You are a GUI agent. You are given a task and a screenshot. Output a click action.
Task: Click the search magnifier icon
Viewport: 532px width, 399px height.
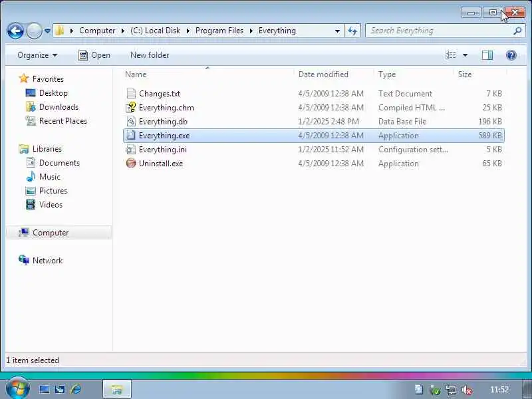(517, 31)
